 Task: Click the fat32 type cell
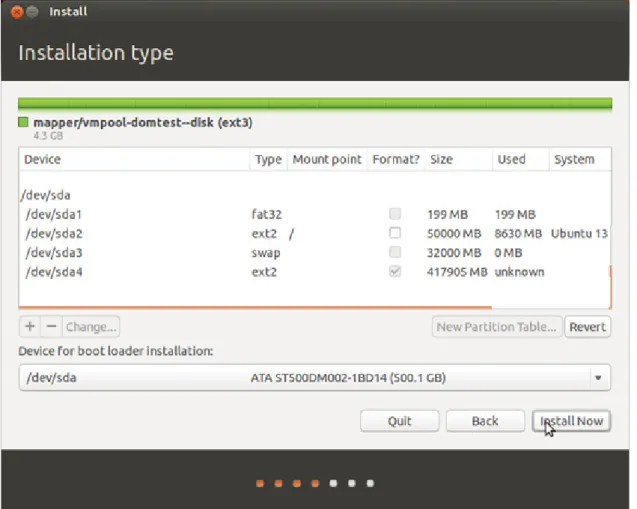pos(266,214)
